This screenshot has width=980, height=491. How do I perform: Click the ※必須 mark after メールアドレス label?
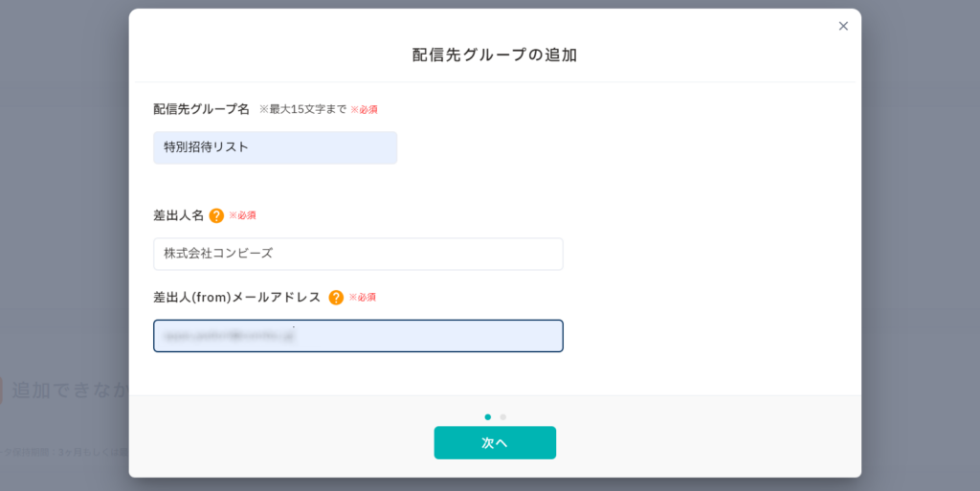tap(362, 298)
